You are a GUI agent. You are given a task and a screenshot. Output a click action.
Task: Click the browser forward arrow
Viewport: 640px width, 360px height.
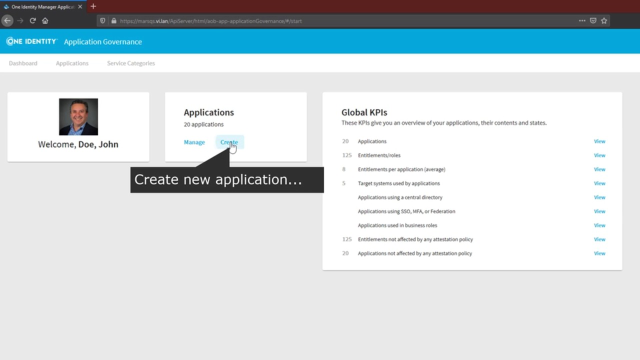(20, 21)
